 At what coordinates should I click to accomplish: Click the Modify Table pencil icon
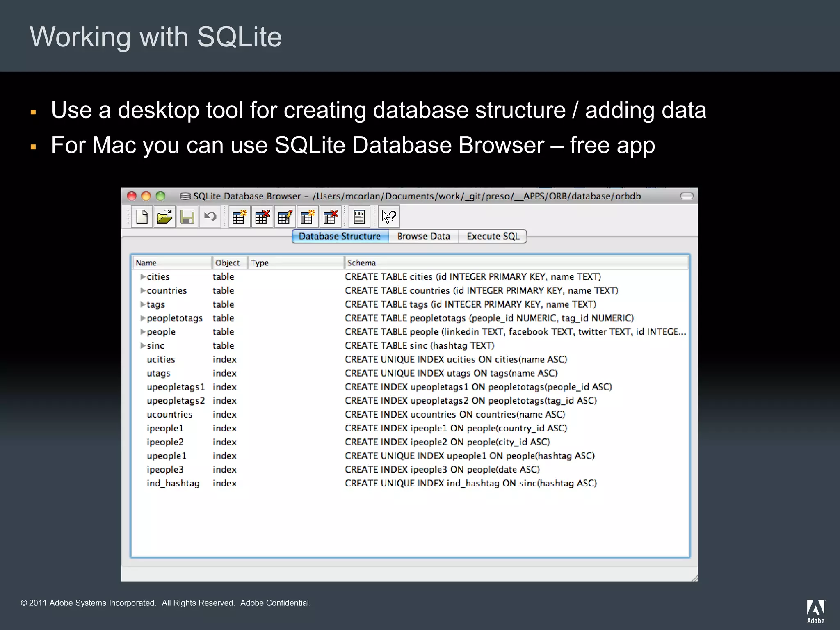pyautogui.click(x=285, y=217)
